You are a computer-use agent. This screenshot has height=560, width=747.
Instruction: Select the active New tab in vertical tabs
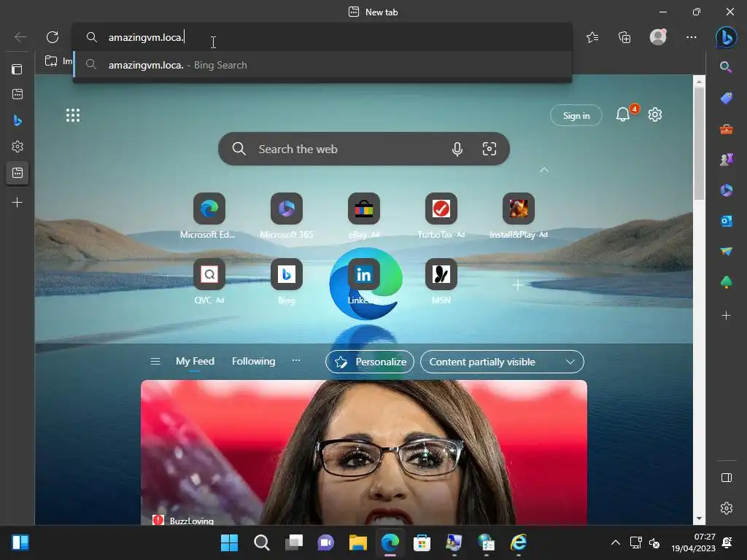point(18,172)
